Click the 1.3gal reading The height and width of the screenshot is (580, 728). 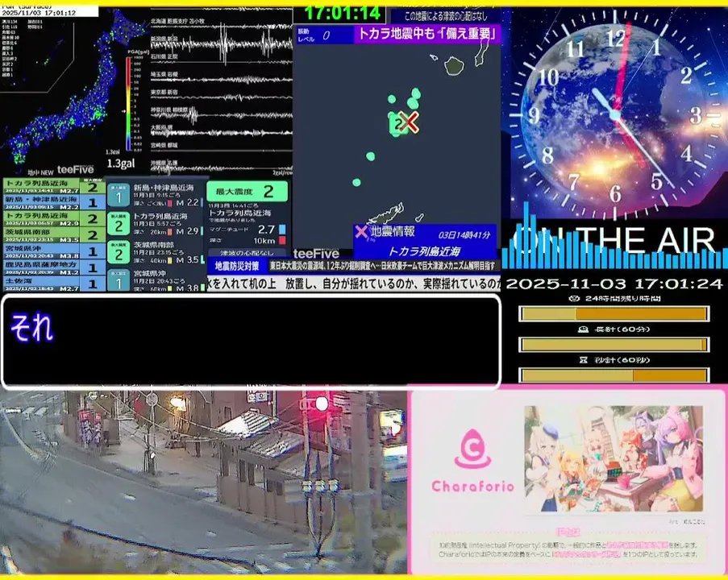[x=121, y=164]
